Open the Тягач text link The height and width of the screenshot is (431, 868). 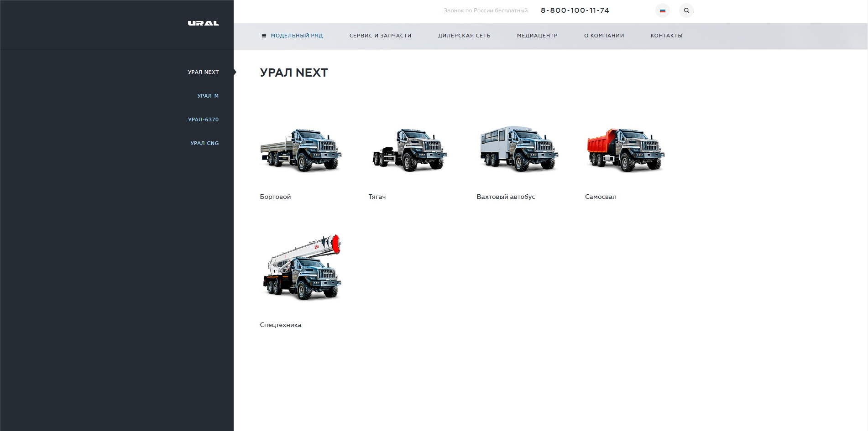pyautogui.click(x=377, y=197)
